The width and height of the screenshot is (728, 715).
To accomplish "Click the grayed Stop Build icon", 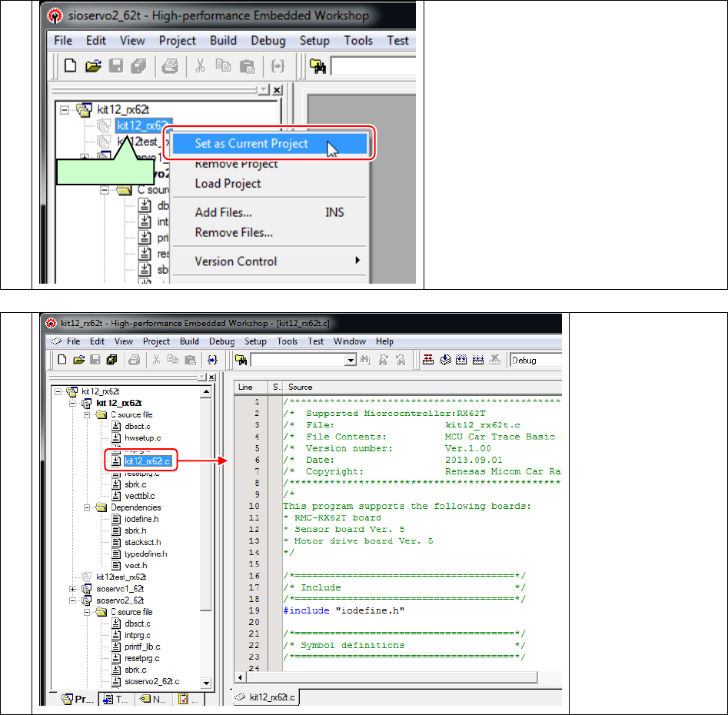I will click(495, 360).
